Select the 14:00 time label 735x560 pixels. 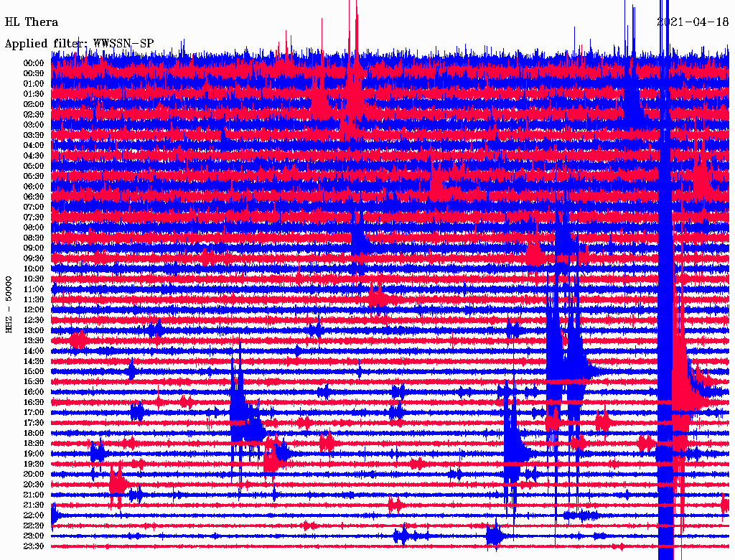[34, 351]
